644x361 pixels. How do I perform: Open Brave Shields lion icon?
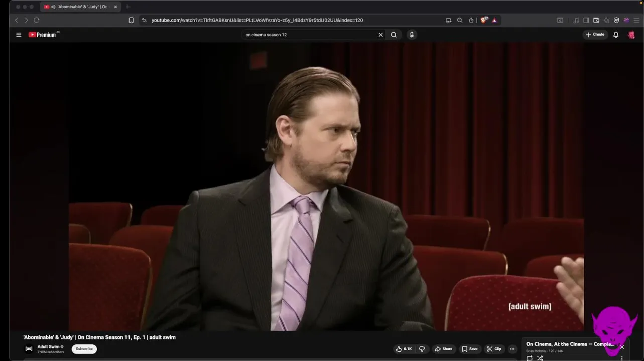(x=484, y=20)
